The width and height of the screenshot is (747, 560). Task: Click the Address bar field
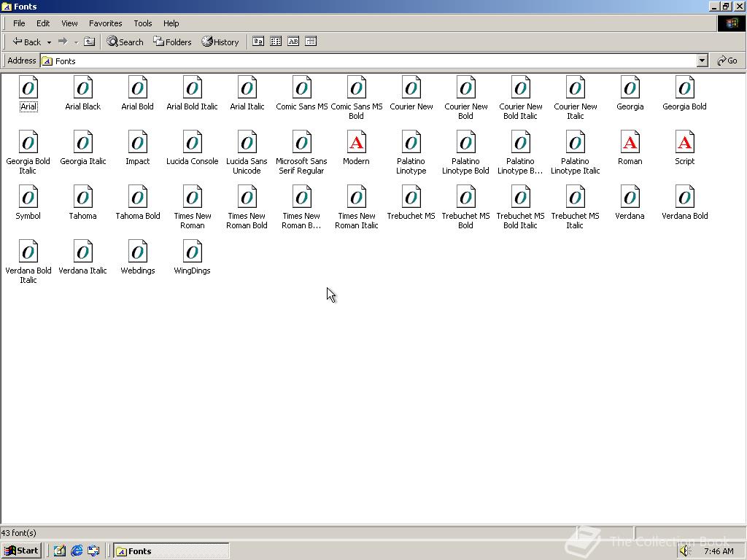(368, 61)
